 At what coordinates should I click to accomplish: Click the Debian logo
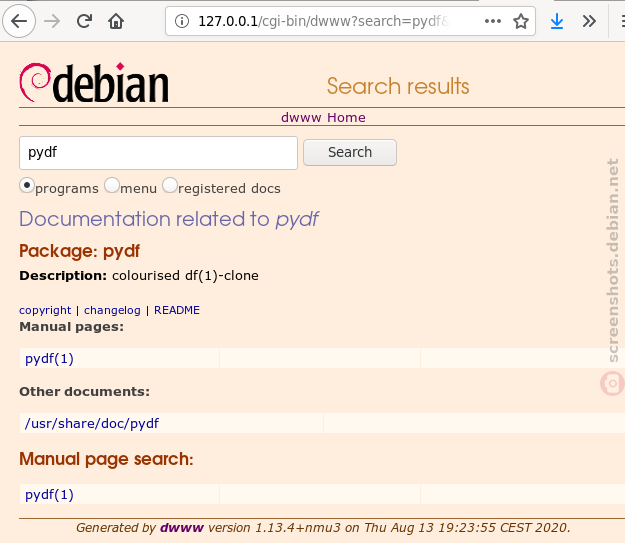pos(94,83)
